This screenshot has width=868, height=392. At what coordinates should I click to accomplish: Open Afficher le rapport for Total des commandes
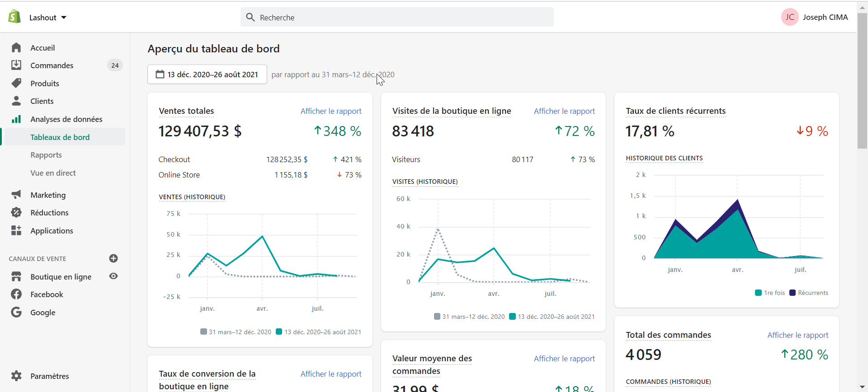tap(798, 335)
